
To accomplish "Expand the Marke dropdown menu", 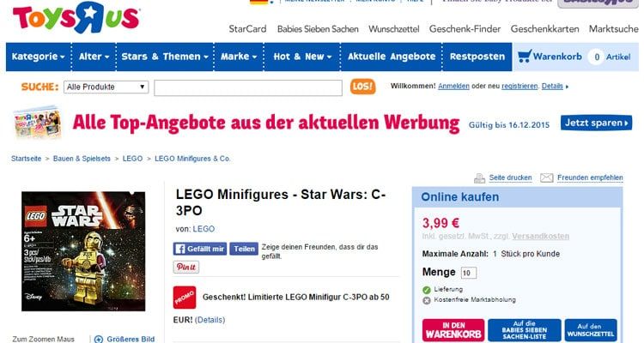I will point(239,57).
